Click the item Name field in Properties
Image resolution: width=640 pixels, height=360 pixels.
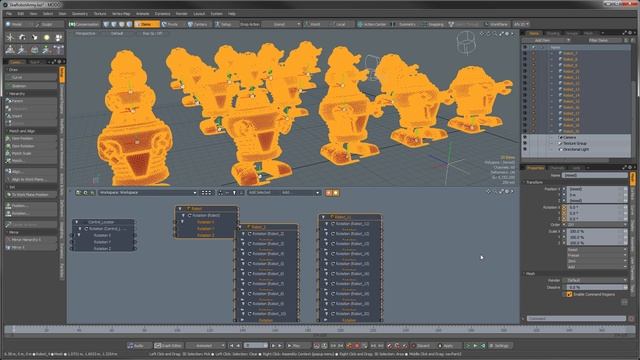595,175
